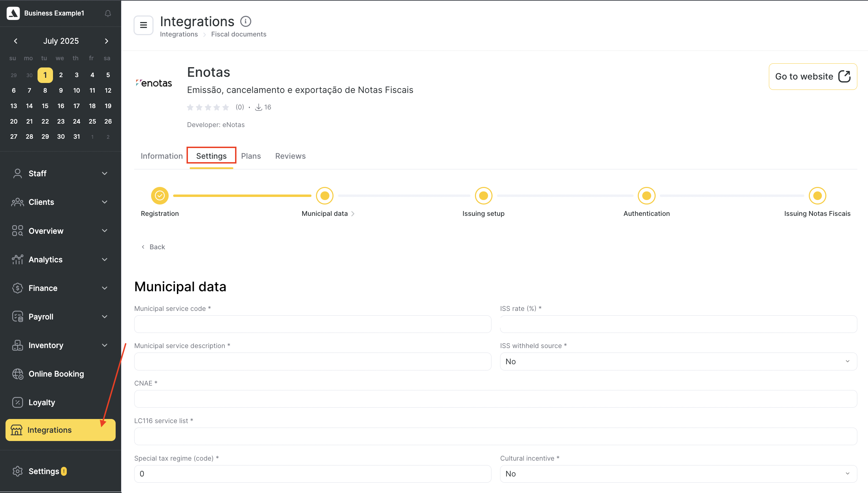
Task: Click the Special tax regime code field
Action: point(313,474)
